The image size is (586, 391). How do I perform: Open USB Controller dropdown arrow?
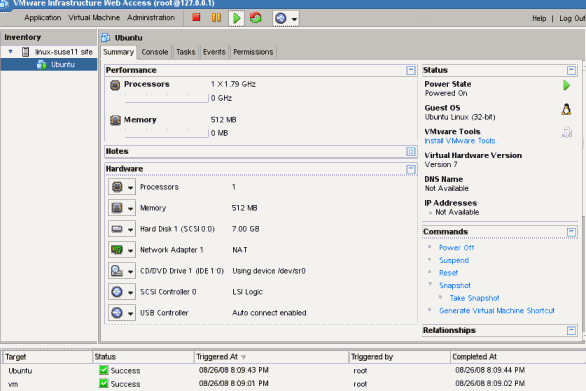[130, 313]
